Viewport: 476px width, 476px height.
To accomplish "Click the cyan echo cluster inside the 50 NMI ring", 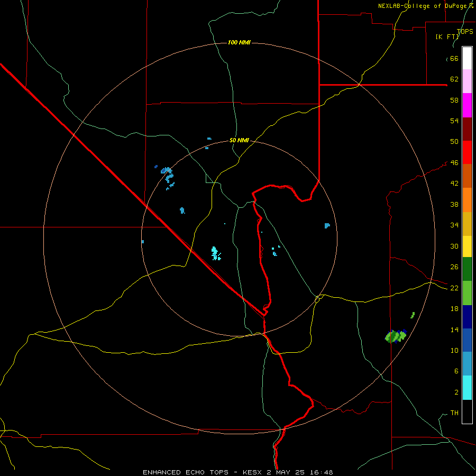I will tap(216, 253).
